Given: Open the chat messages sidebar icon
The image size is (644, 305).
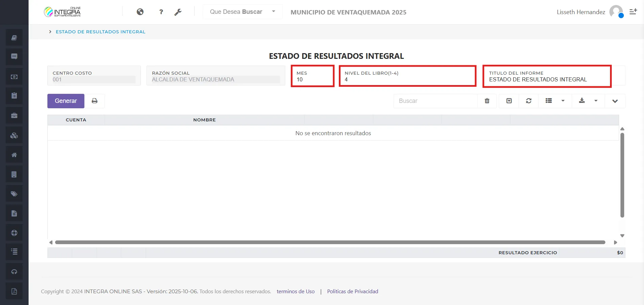Looking at the screenshot, I should tap(14, 56).
